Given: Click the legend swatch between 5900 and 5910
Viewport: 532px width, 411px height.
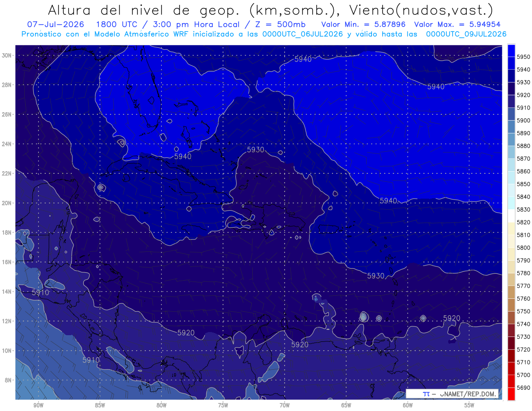Looking at the screenshot, I should click(511, 114).
